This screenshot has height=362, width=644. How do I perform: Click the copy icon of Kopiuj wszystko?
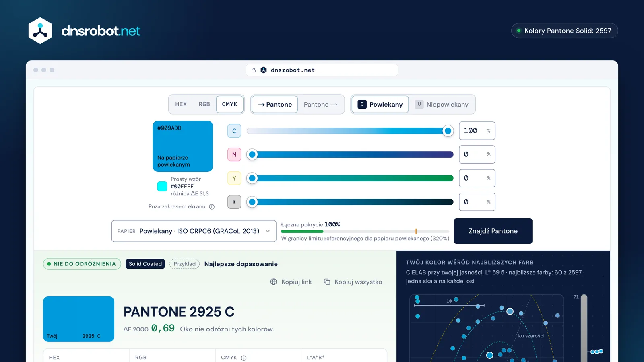(x=327, y=282)
